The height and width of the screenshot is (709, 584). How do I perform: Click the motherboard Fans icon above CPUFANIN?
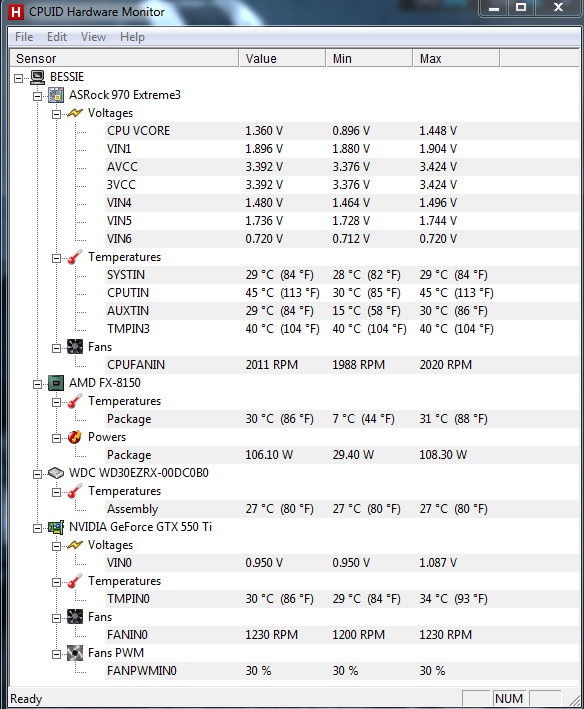click(75, 347)
